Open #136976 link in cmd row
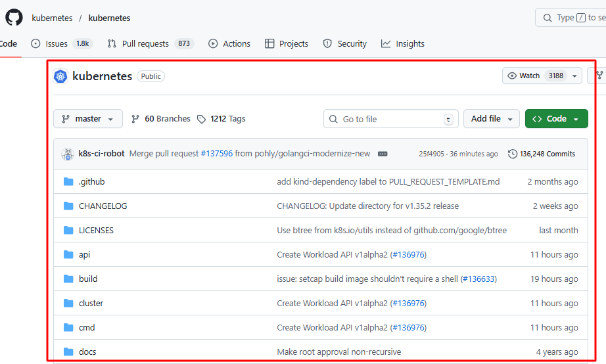 tap(409, 328)
